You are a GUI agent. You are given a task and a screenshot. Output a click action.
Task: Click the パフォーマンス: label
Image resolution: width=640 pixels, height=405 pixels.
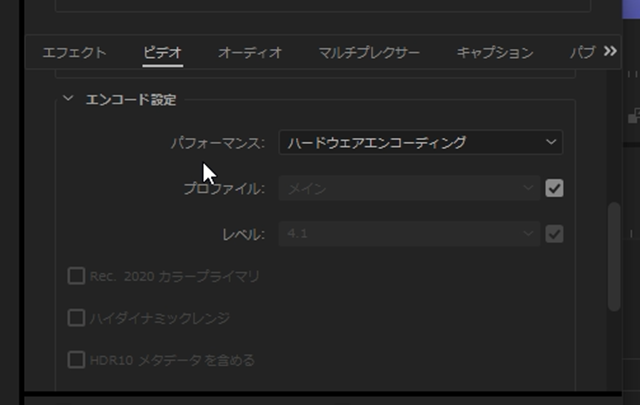pyautogui.click(x=218, y=143)
